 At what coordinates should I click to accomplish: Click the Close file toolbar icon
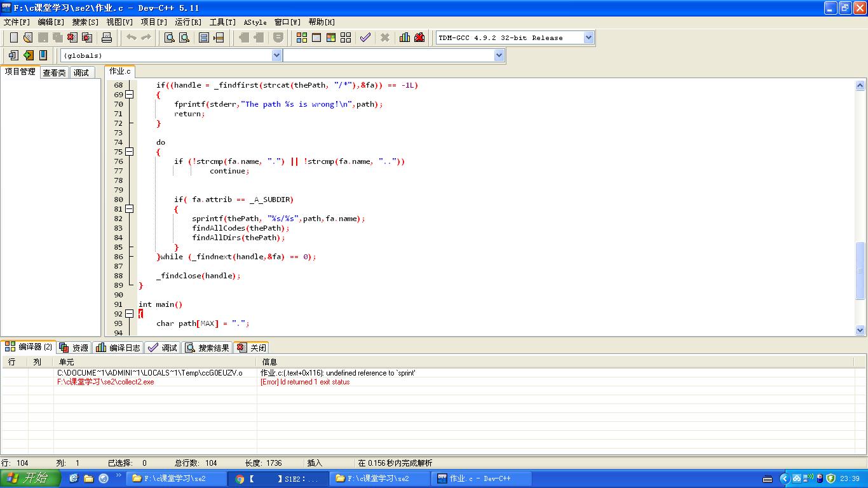(72, 38)
